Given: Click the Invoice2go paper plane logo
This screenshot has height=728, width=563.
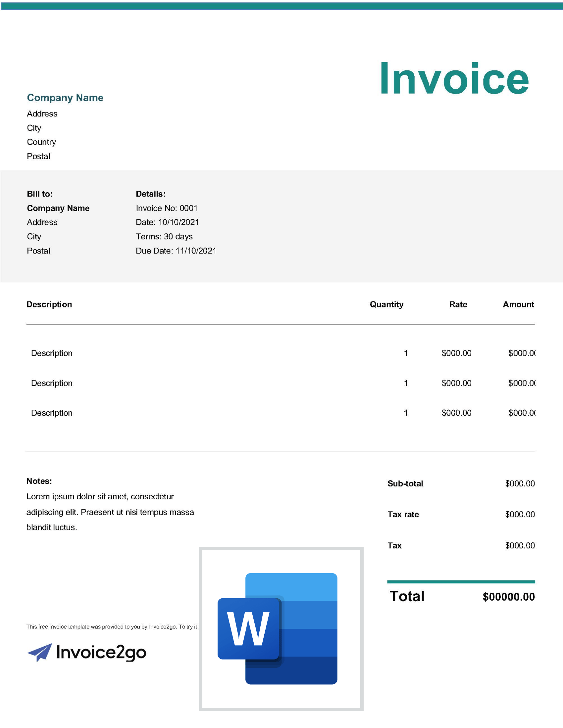Looking at the screenshot, I should [x=40, y=652].
